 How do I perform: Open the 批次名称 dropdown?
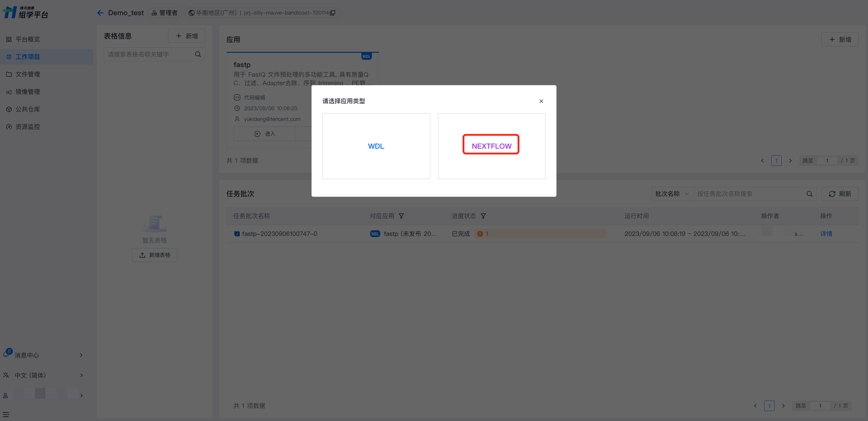[672, 194]
